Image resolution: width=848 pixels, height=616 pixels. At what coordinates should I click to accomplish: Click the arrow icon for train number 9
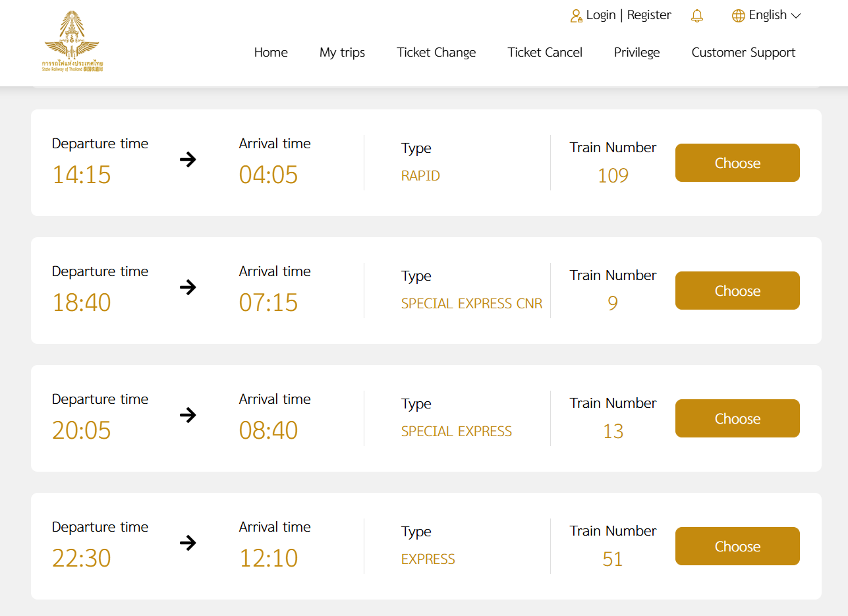(188, 287)
